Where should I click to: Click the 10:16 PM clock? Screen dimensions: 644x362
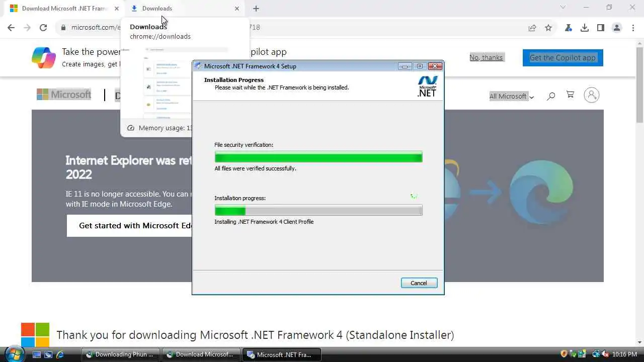coord(625,354)
